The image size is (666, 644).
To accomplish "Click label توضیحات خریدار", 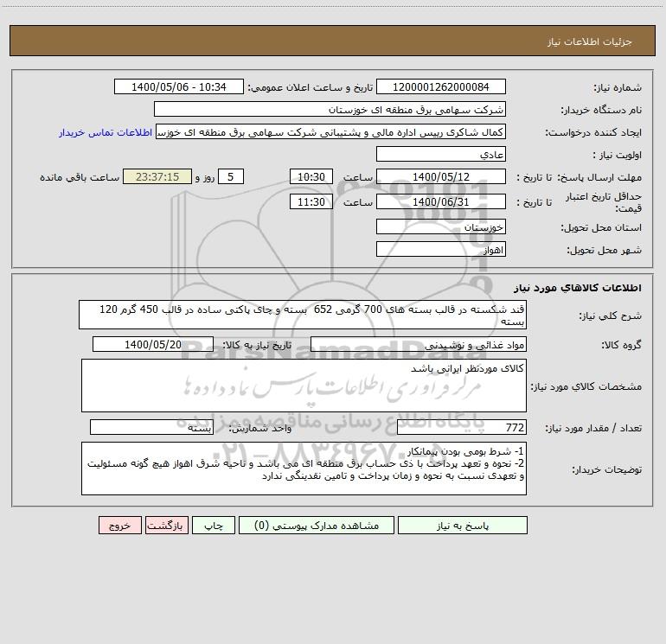I will (x=607, y=469).
